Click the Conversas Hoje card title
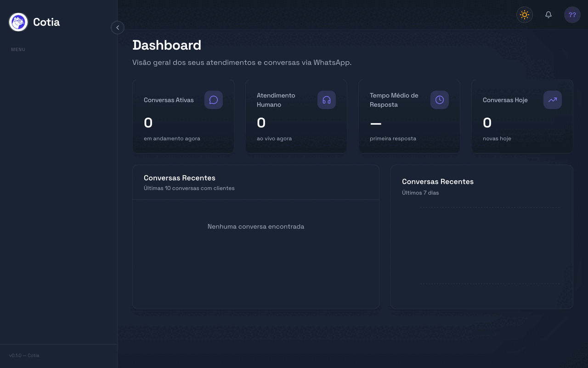Viewport: 588px width, 368px height. point(505,100)
